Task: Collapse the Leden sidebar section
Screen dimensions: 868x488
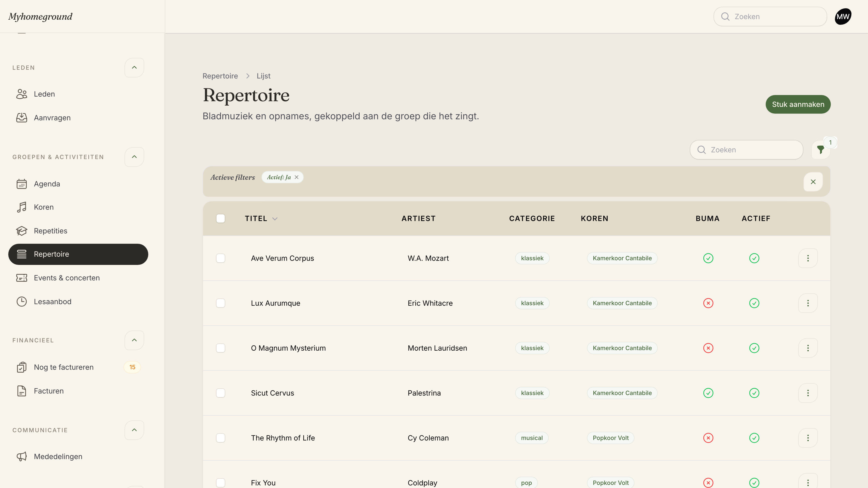Action: click(134, 68)
